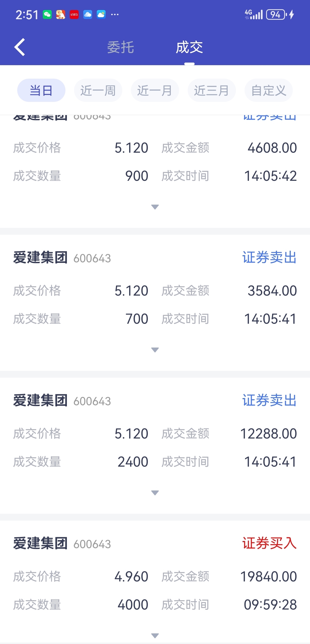Tap the 4G signal strength icon

(x=253, y=14)
